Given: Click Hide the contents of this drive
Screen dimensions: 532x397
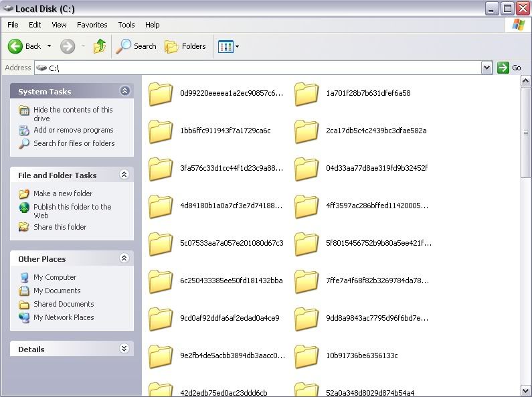Looking at the screenshot, I should 73,114.
